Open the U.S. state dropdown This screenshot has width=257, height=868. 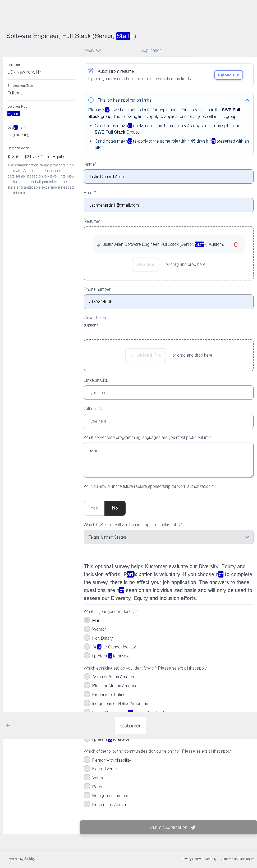click(x=168, y=537)
